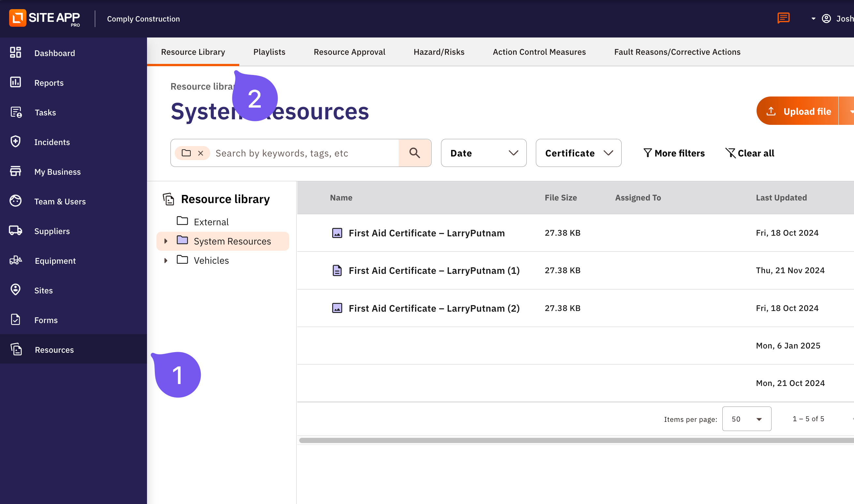Expand the System Resources tree arrow
The width and height of the screenshot is (854, 504).
click(166, 241)
